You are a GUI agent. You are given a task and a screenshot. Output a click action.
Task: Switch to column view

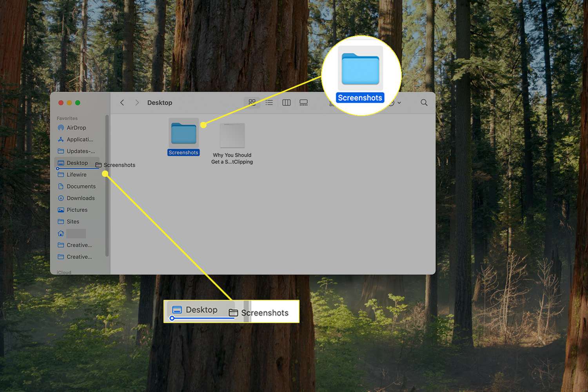pos(287,103)
